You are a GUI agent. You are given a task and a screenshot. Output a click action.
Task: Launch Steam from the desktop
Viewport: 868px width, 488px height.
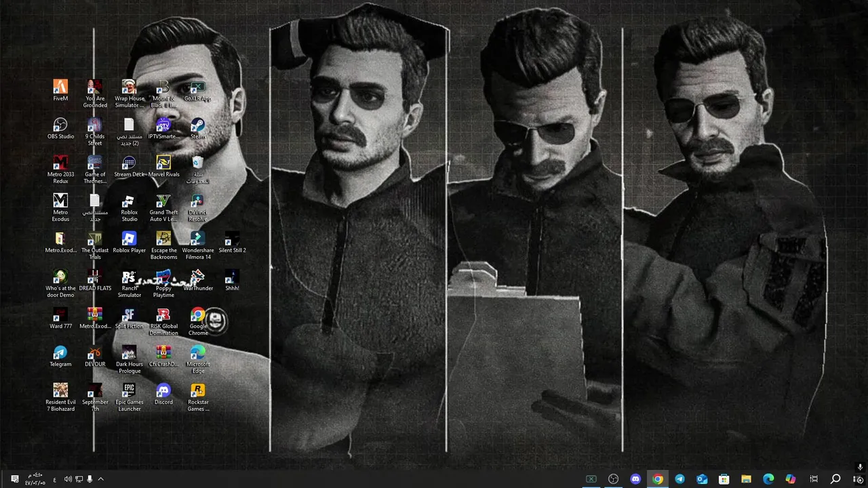coord(198,129)
